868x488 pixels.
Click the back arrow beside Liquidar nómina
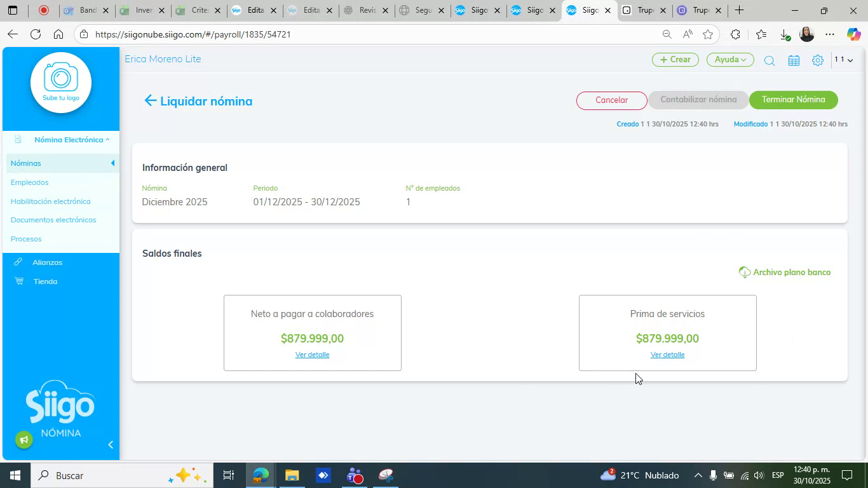[150, 101]
